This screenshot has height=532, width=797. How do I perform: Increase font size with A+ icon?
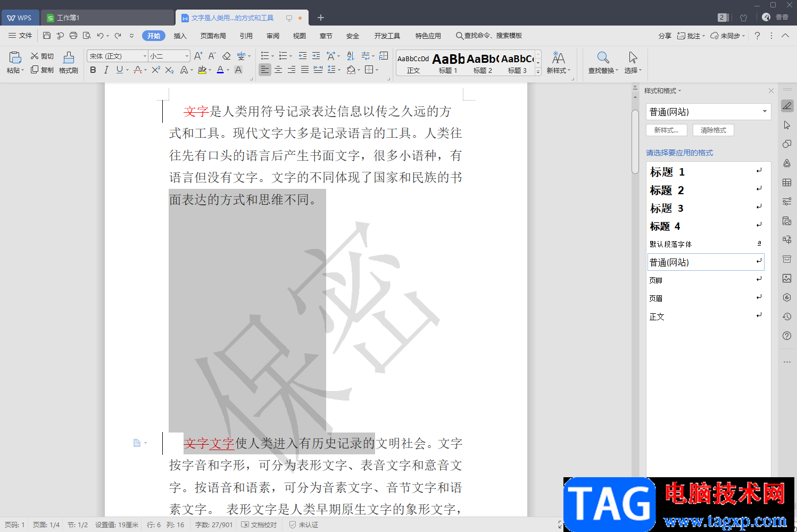(x=198, y=56)
